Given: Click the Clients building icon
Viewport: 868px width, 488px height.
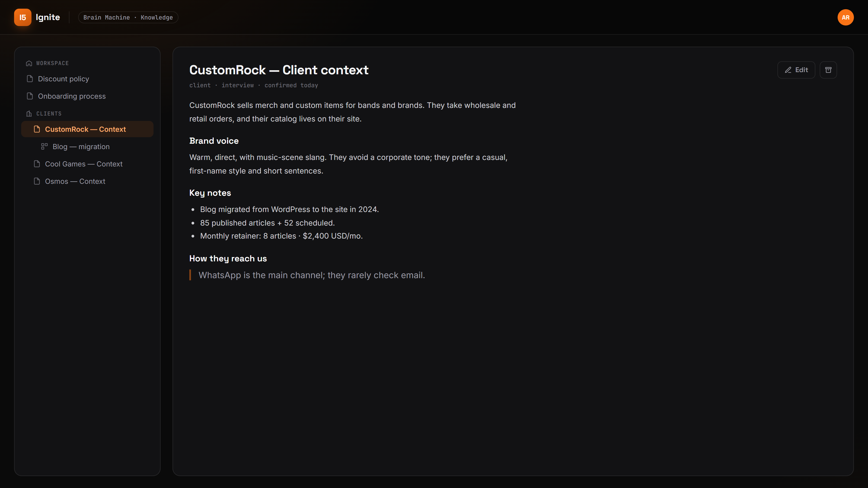Looking at the screenshot, I should click(x=29, y=114).
